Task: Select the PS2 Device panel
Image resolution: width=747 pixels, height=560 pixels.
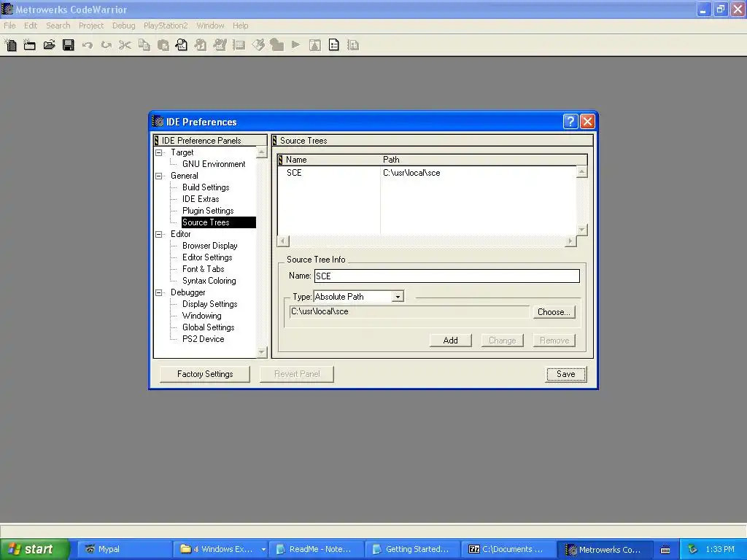Action: 203,339
